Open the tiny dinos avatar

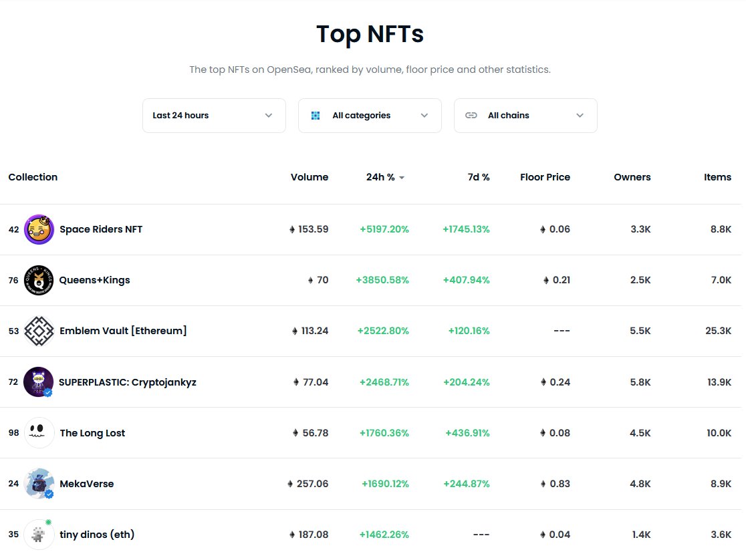(39, 535)
